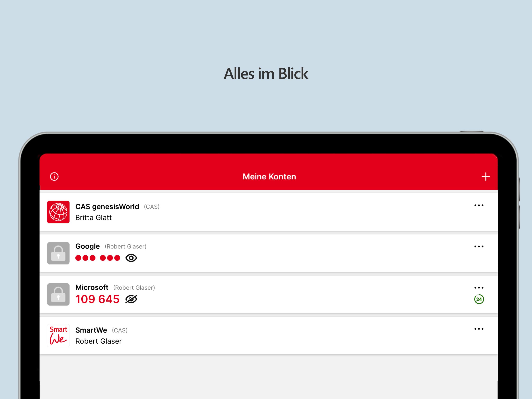Image resolution: width=532 pixels, height=399 pixels.
Task: Click the SmartWe logo icon
Action: [x=58, y=335]
